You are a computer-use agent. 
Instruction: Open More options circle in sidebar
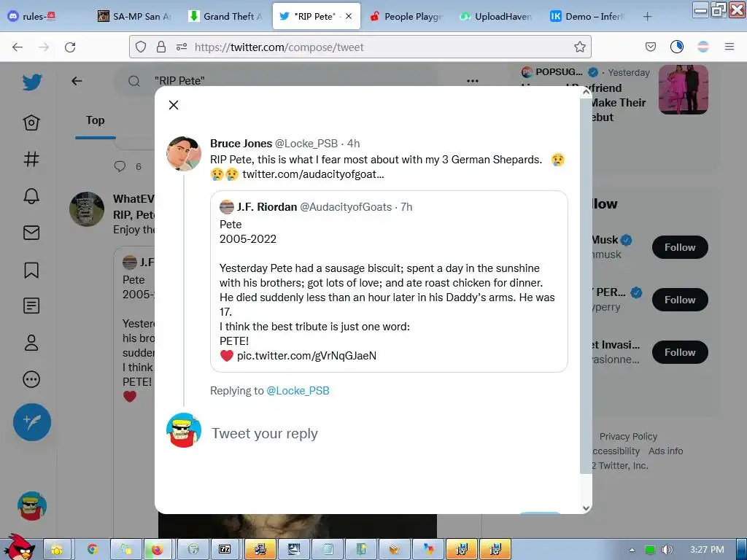click(31, 379)
